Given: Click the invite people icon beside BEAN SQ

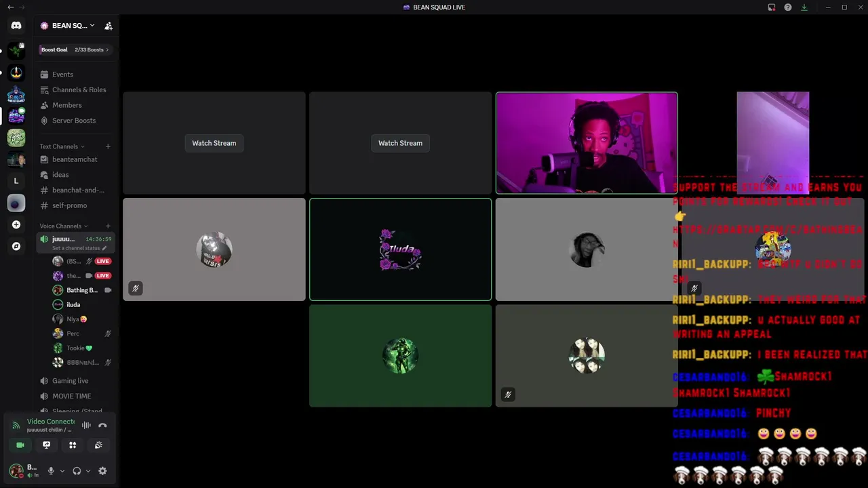Looking at the screenshot, I should (x=108, y=26).
